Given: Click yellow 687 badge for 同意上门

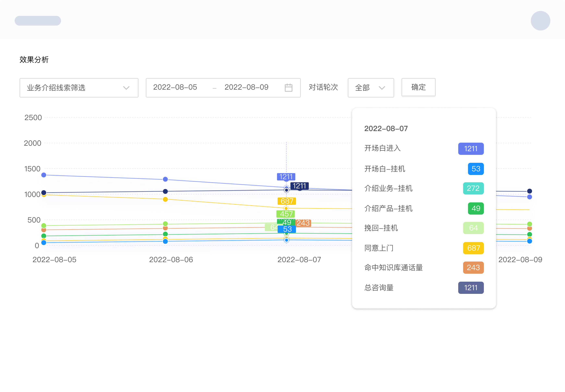Looking at the screenshot, I should pos(473,248).
